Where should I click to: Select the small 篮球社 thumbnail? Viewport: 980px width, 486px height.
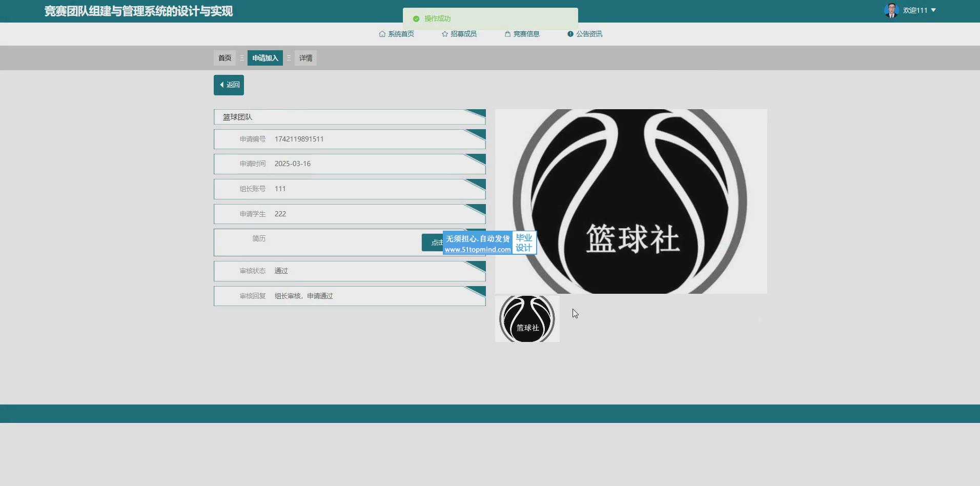[x=527, y=318]
